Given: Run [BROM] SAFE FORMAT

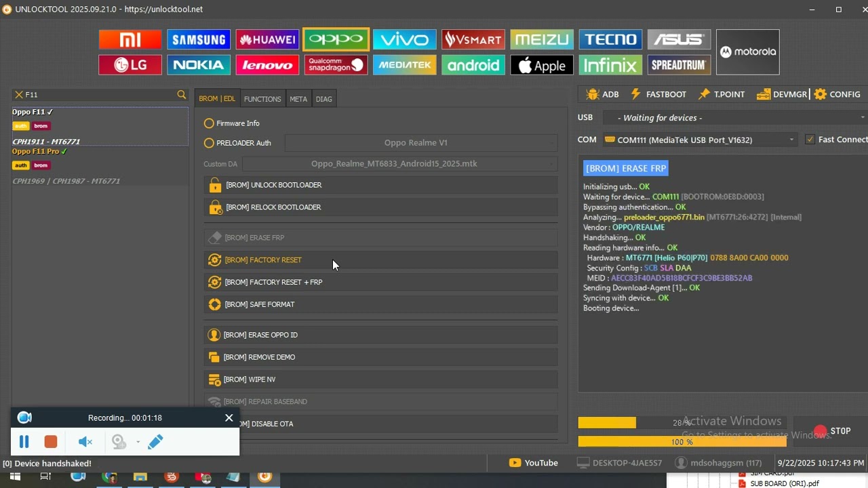Looking at the screenshot, I should 380,305.
